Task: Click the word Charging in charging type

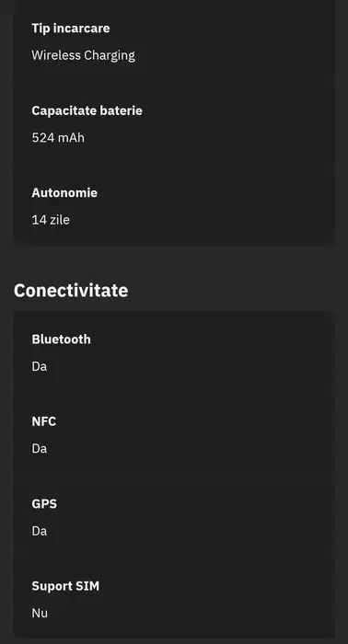Action: 110,56
